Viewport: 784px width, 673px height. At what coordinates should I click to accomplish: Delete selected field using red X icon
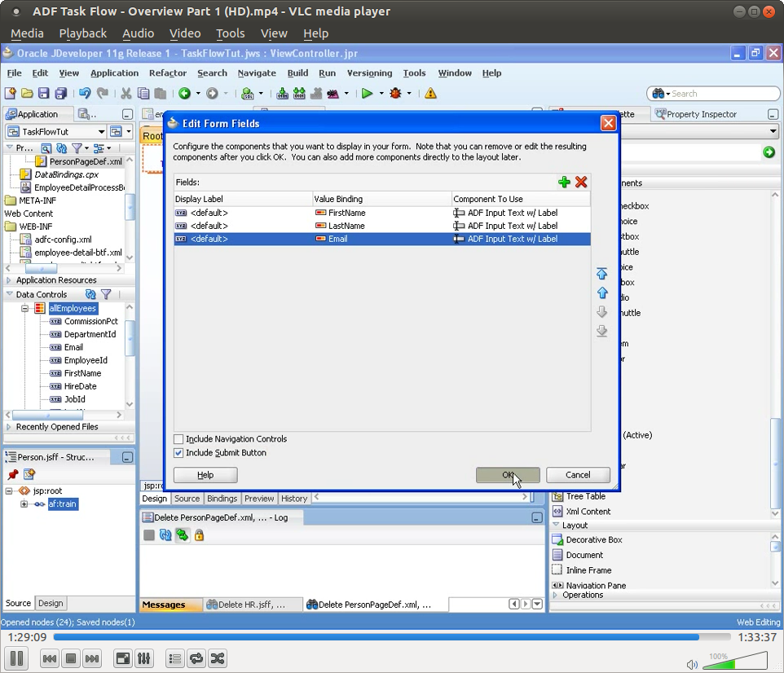[580, 183]
